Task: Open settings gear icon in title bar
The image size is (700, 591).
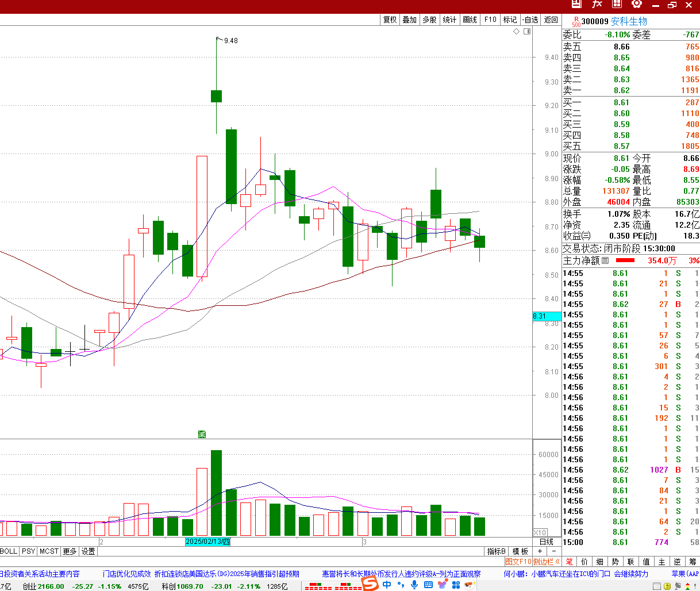Action: [x=636, y=4]
